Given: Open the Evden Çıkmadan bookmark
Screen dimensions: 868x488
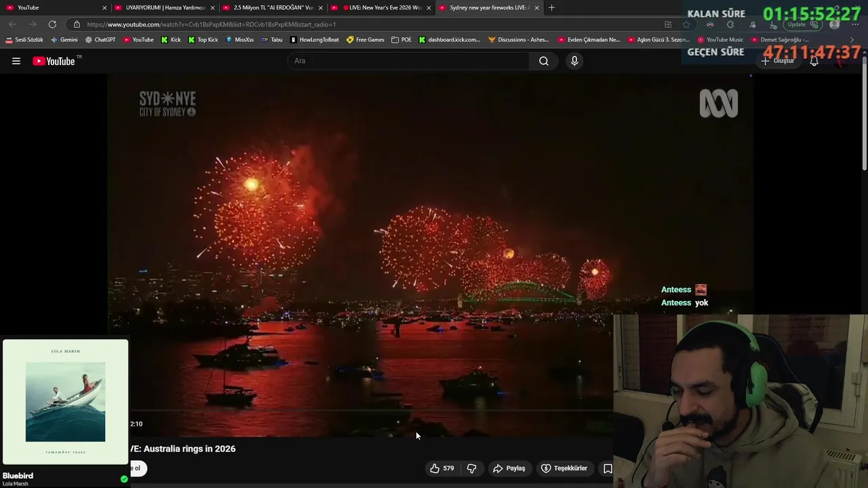Looking at the screenshot, I should pyautogui.click(x=589, y=40).
